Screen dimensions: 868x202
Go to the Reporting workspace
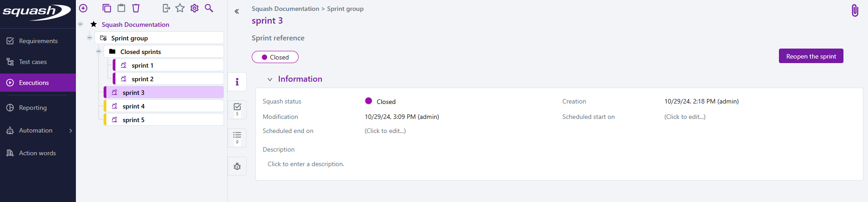click(x=33, y=108)
